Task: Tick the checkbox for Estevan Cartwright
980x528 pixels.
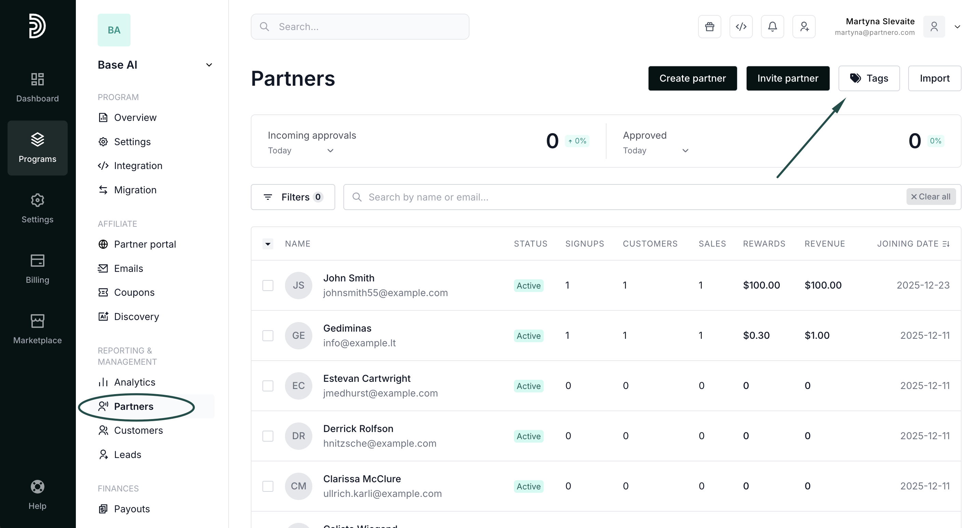Action: pos(268,386)
